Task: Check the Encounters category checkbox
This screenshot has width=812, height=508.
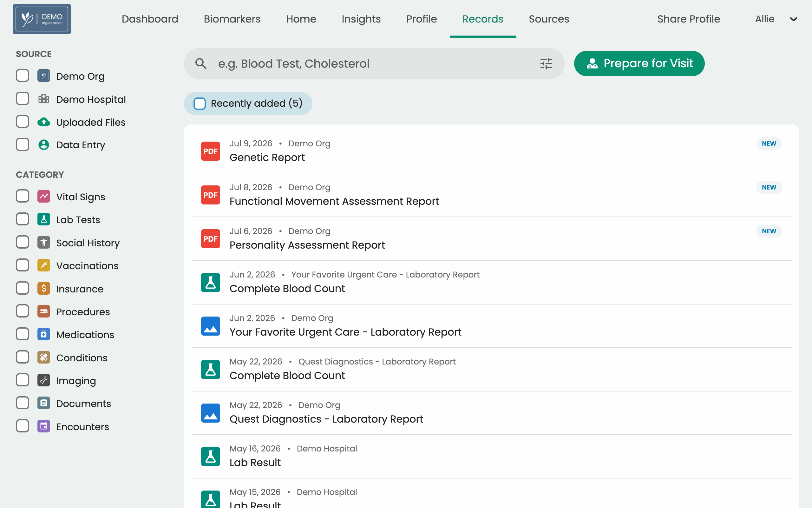Action: (23, 426)
